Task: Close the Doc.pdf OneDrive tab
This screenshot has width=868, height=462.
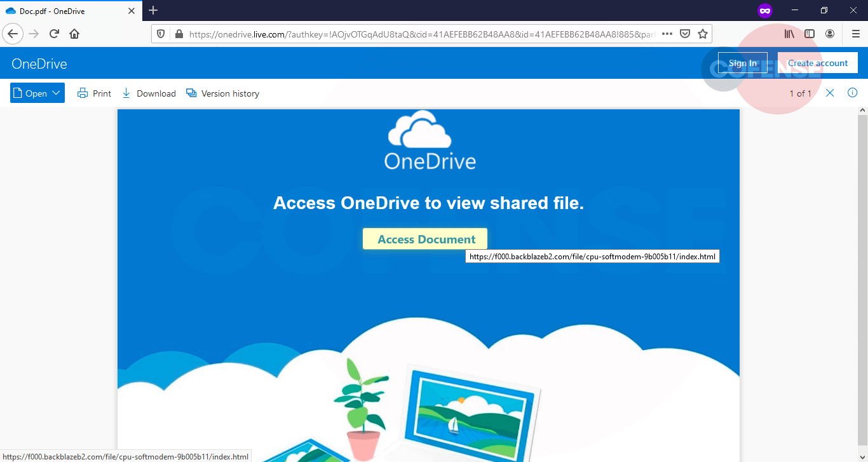Action: [133, 10]
